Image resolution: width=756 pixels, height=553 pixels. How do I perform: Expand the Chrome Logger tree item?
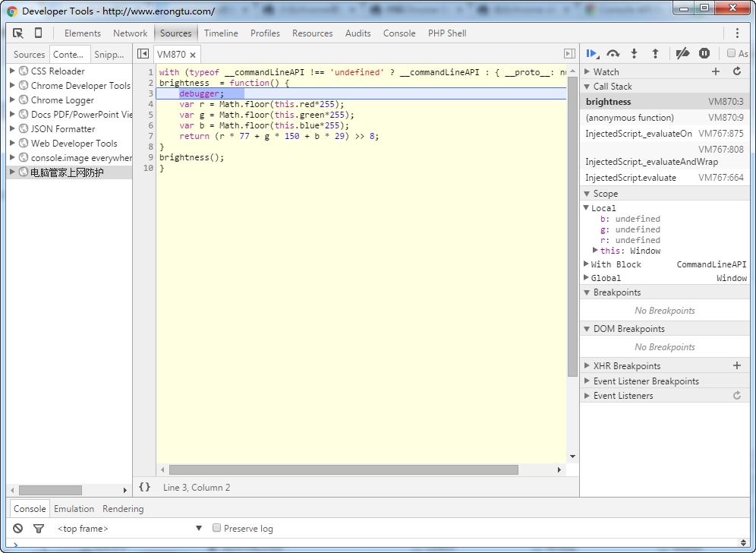pyautogui.click(x=12, y=100)
